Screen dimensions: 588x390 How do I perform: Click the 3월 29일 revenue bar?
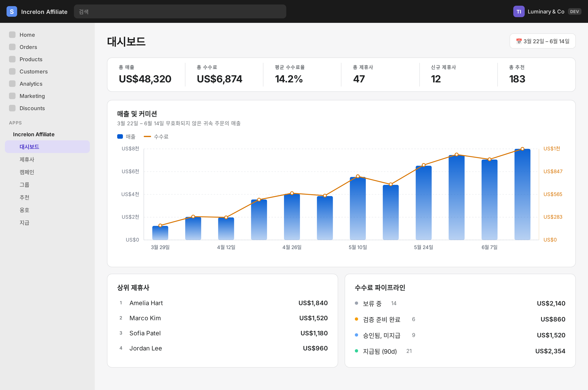160,233
